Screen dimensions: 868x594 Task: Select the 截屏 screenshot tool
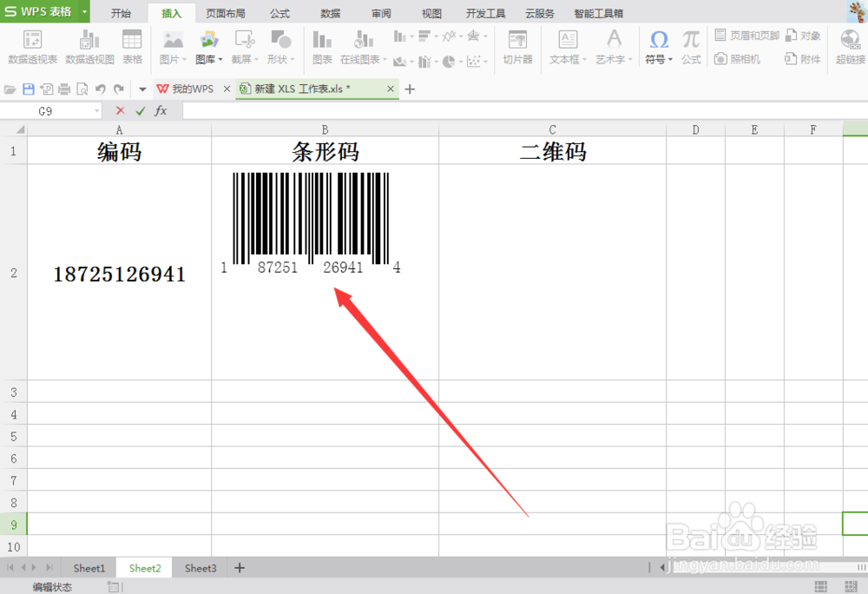244,40
